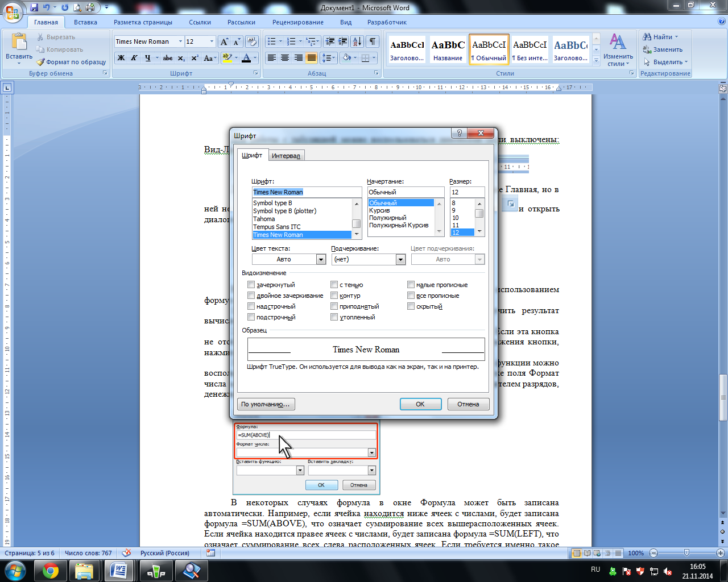Open the Подчеркивание dropdown

pos(400,259)
